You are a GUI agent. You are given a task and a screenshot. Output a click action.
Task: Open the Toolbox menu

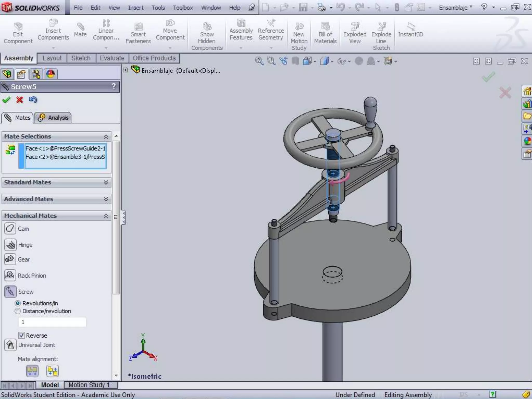183,8
